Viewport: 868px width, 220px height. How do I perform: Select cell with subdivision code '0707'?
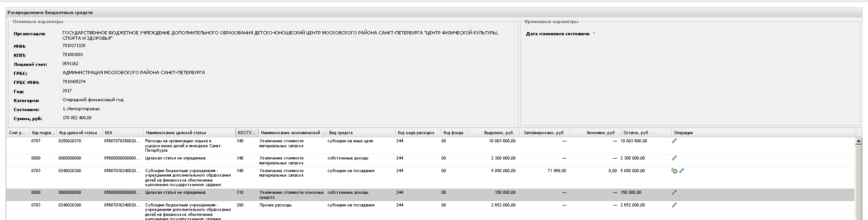36,141
